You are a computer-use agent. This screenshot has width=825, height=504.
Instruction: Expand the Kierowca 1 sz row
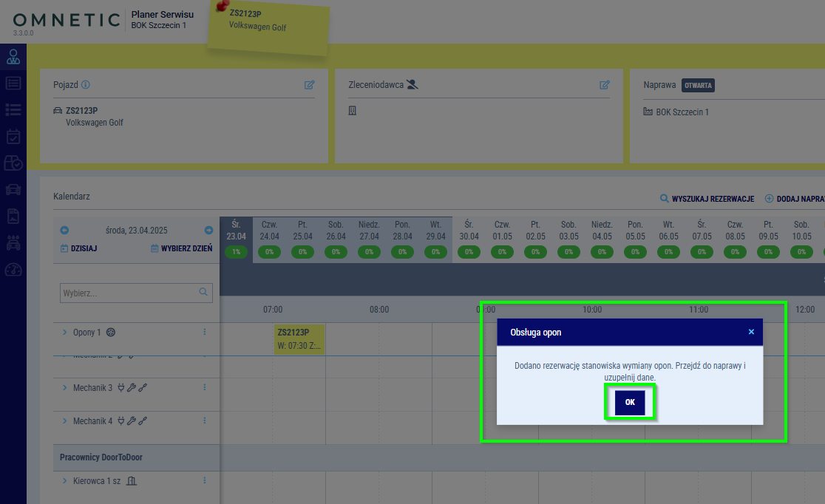(65, 481)
